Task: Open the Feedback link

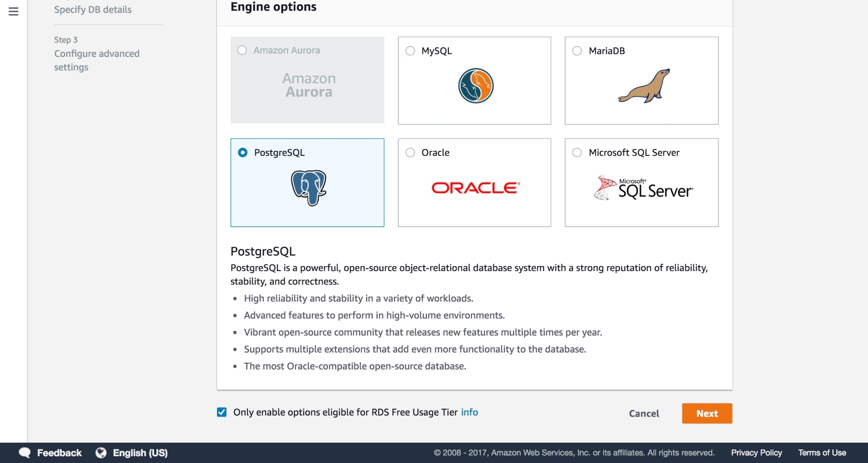Action: [59, 453]
